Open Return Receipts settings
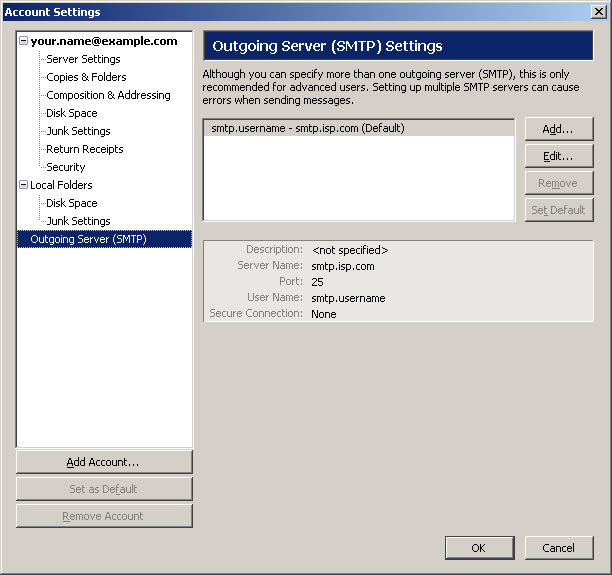The image size is (612, 575). [x=85, y=149]
